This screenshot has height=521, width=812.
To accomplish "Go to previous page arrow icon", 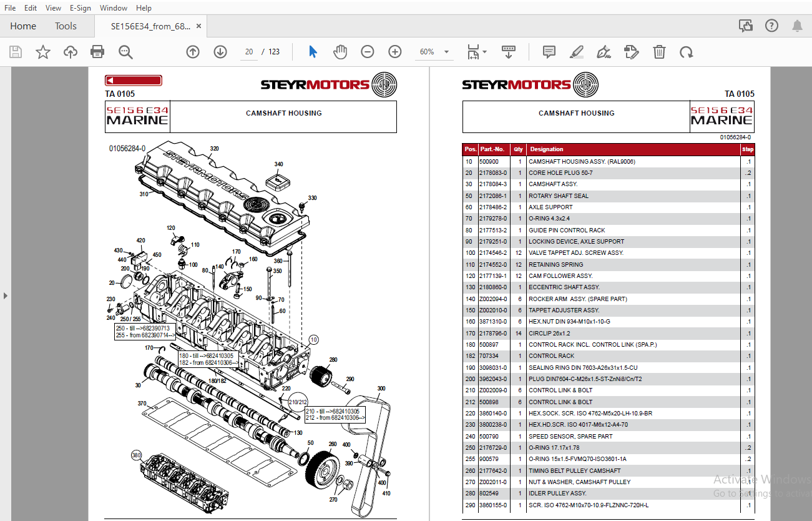I will click(193, 52).
